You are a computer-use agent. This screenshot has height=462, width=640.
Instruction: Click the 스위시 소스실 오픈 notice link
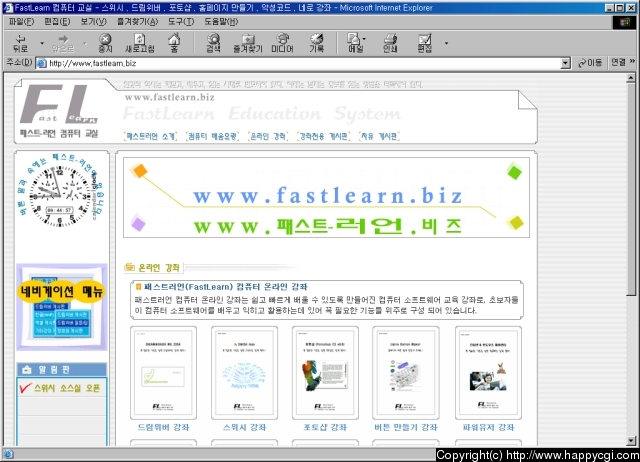tap(67, 388)
